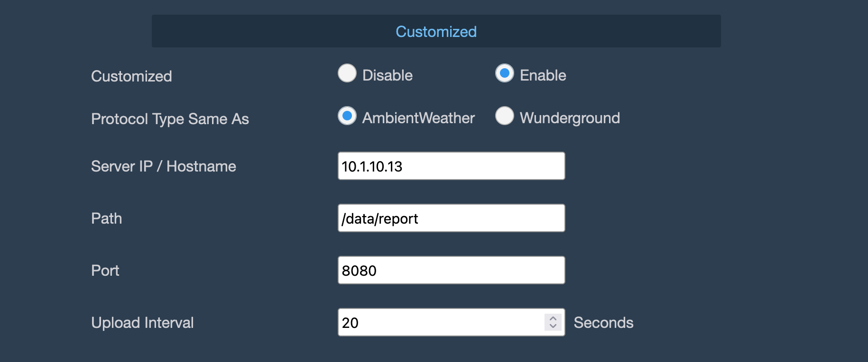Viewport: 868px width, 362px height.
Task: Select AmbientWeather protocol type
Action: [347, 116]
